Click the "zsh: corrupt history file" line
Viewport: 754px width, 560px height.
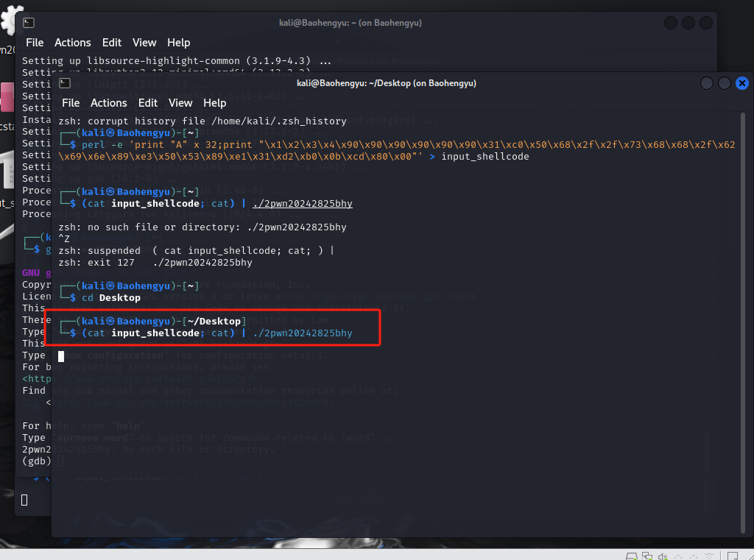pyautogui.click(x=202, y=121)
